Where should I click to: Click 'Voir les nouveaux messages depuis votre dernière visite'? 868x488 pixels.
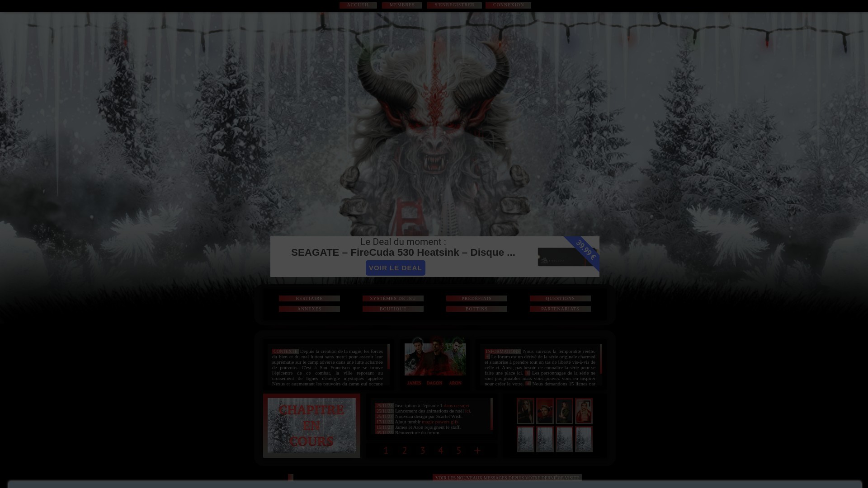point(507,478)
